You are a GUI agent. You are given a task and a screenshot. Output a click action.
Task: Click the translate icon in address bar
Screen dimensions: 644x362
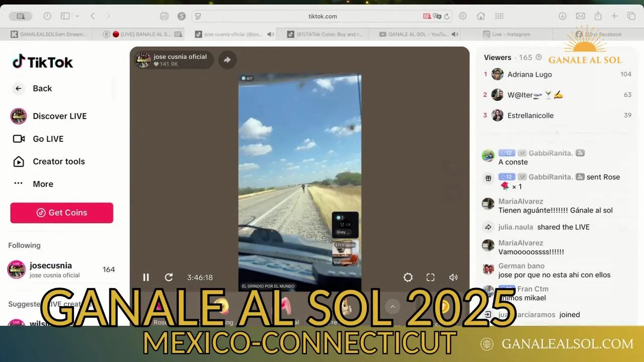coord(437,16)
